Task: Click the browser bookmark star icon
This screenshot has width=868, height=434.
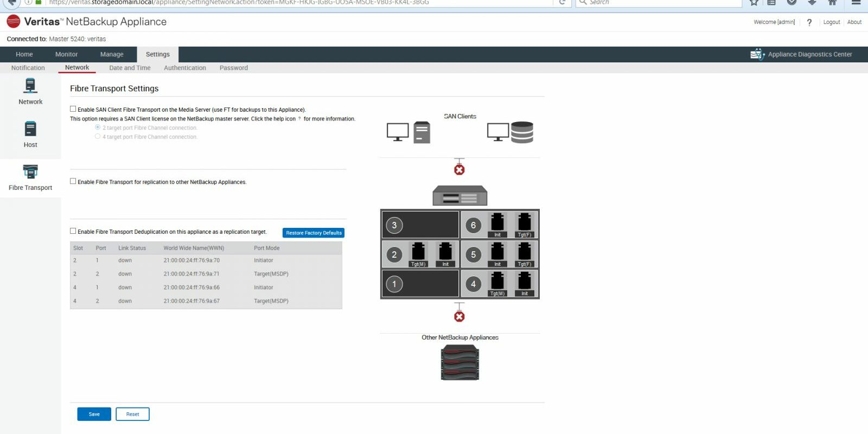Action: click(754, 2)
